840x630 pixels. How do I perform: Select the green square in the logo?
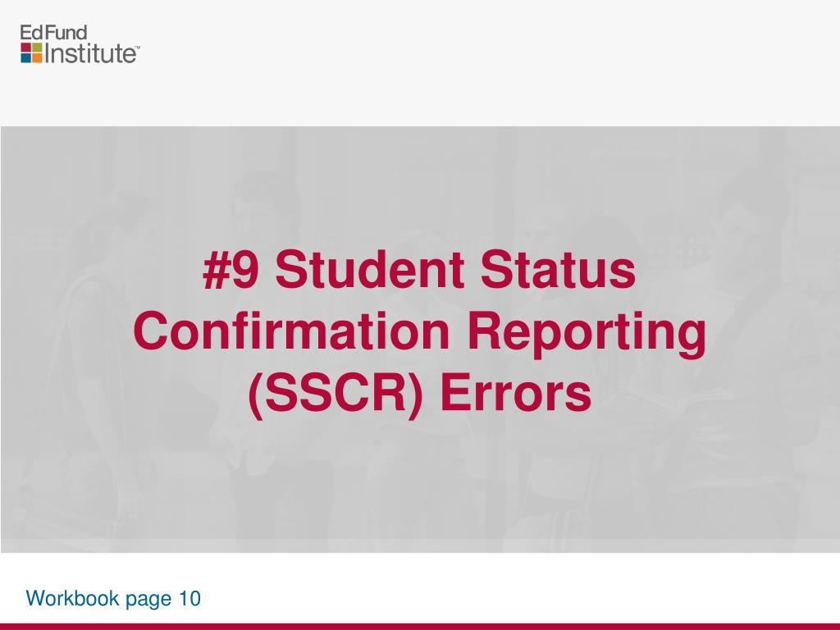(x=37, y=48)
